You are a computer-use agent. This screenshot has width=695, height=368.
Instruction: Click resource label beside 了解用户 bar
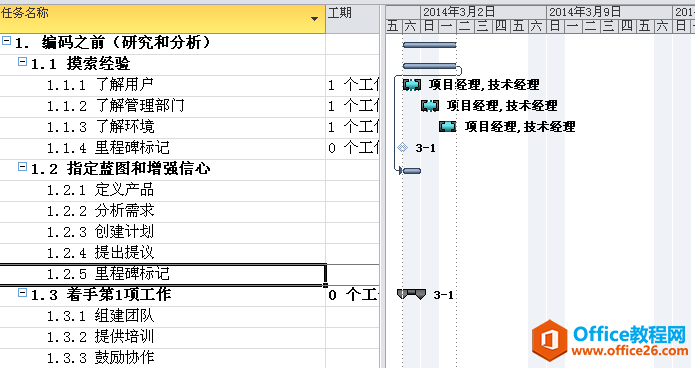484,85
